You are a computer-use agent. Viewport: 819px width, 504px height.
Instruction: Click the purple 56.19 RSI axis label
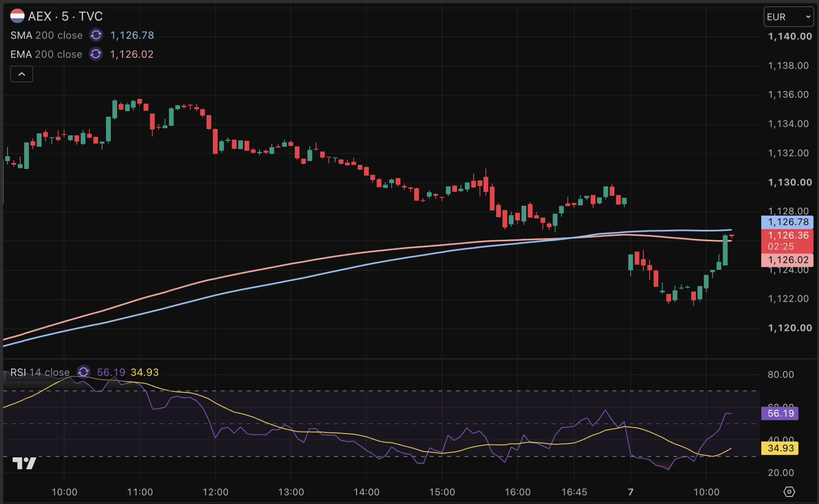pyautogui.click(x=780, y=413)
